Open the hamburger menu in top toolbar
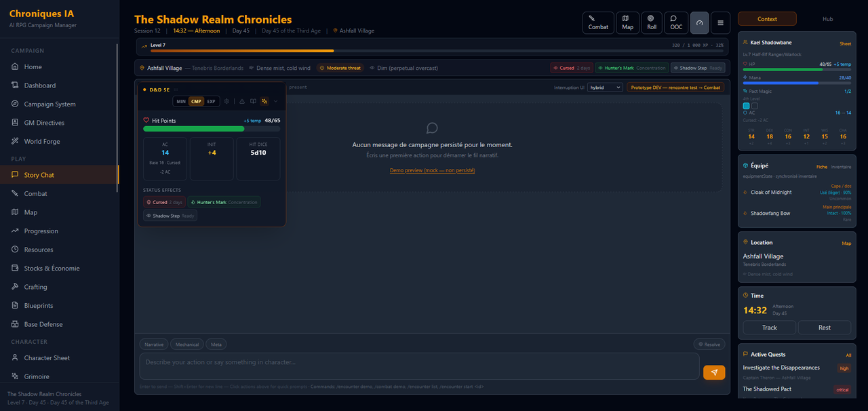The width and height of the screenshot is (868, 411). click(x=720, y=22)
